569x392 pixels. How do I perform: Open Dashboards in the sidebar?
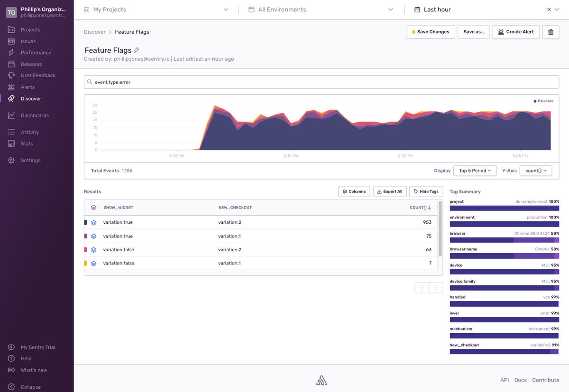pos(35,115)
